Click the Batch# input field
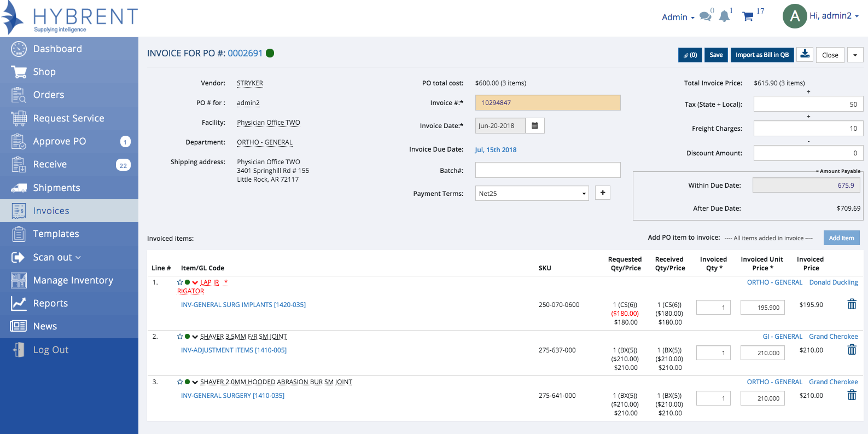 [547, 170]
